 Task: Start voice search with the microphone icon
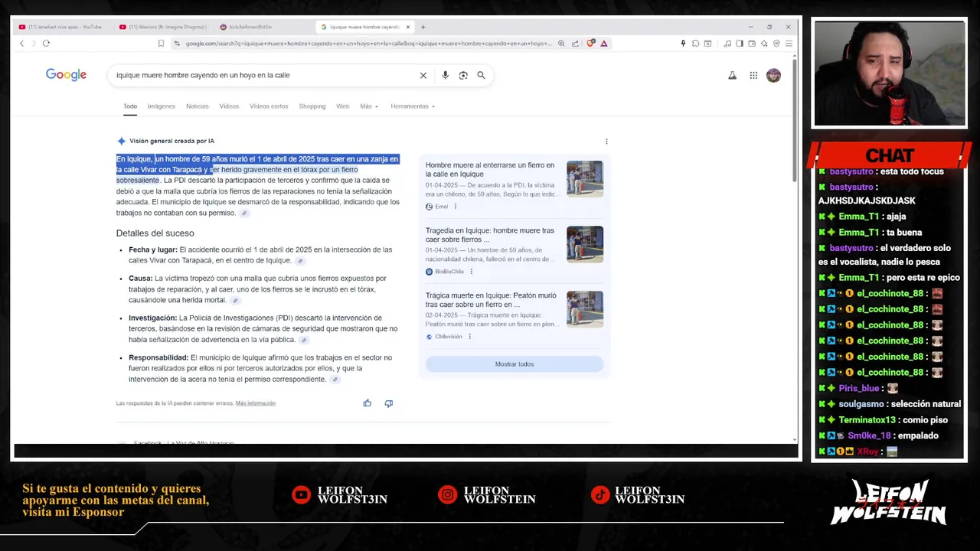pyautogui.click(x=445, y=75)
